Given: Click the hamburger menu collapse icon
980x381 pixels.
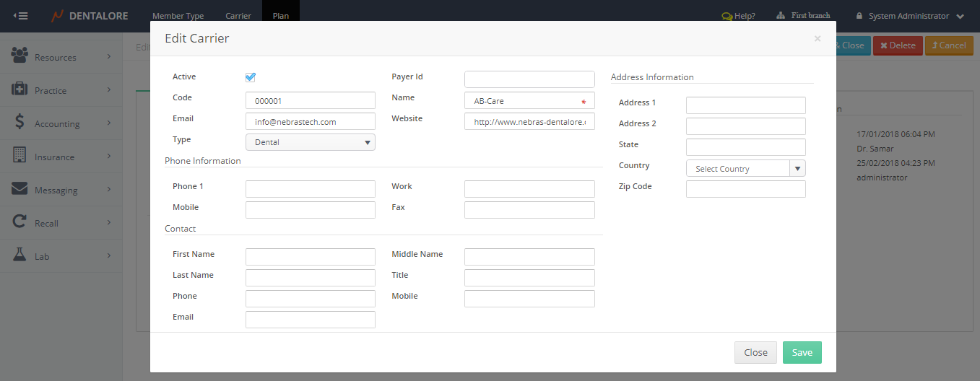Looking at the screenshot, I should click(21, 16).
